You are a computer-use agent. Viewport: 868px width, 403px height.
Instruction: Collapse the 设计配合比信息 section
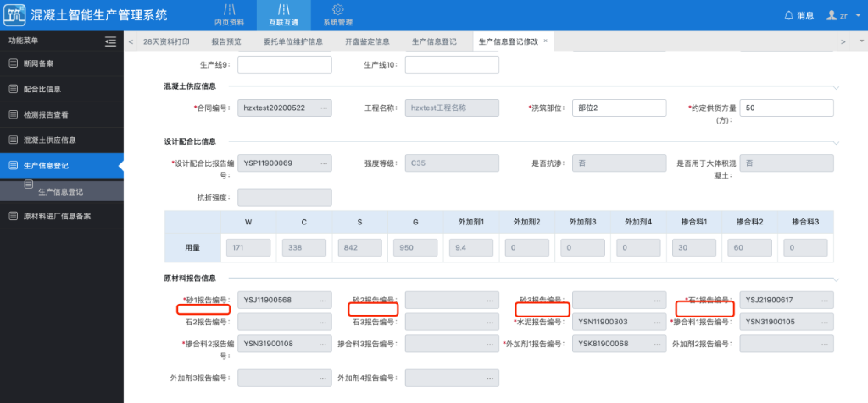(x=836, y=142)
